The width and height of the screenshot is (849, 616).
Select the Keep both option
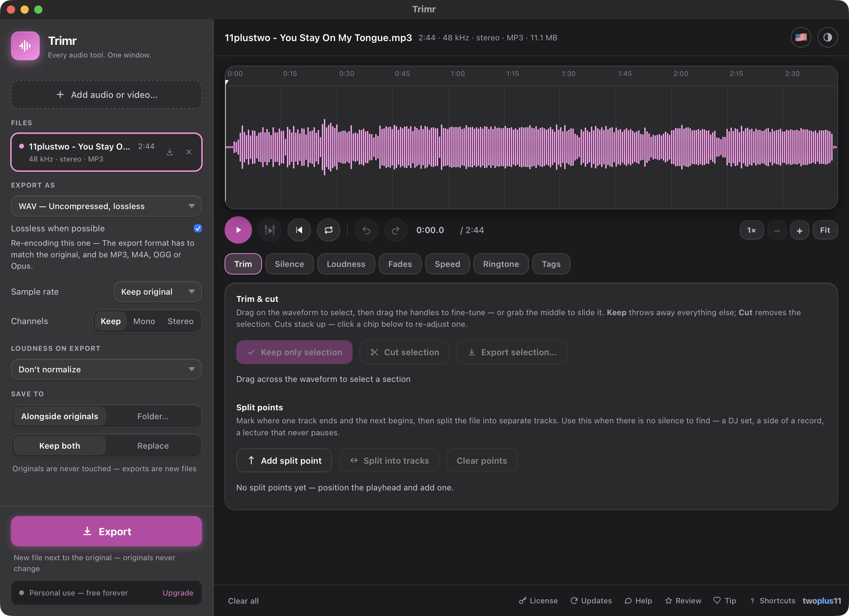(60, 446)
